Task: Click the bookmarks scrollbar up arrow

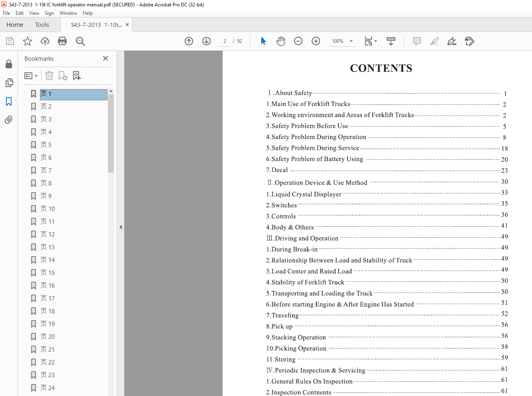Action: pos(111,91)
